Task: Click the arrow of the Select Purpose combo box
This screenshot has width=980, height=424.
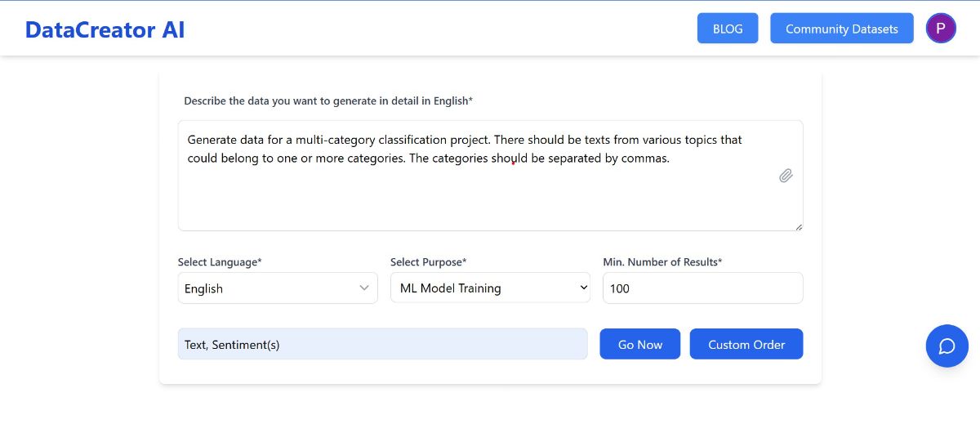Action: click(x=583, y=288)
